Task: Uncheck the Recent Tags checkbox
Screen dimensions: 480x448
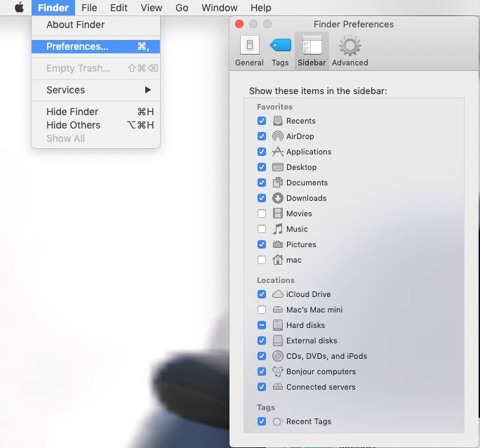Action: coord(262,421)
